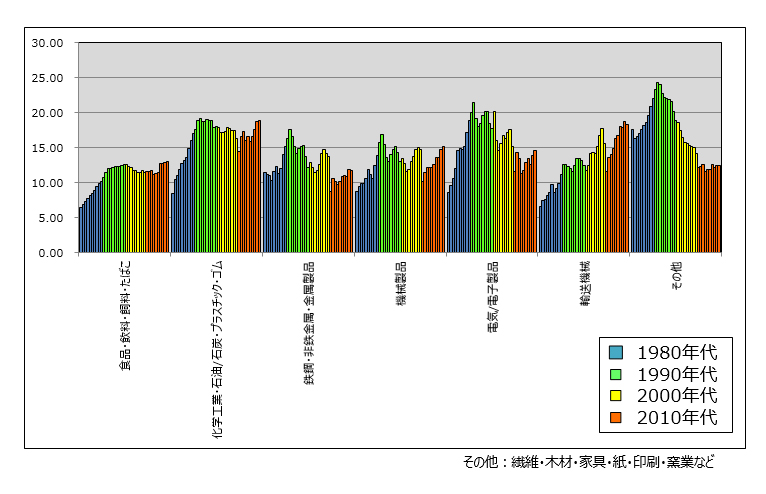Screen dimensions: 766x494
Task: Click the 輸送機械 category label
Action: pyautogui.click(x=584, y=284)
